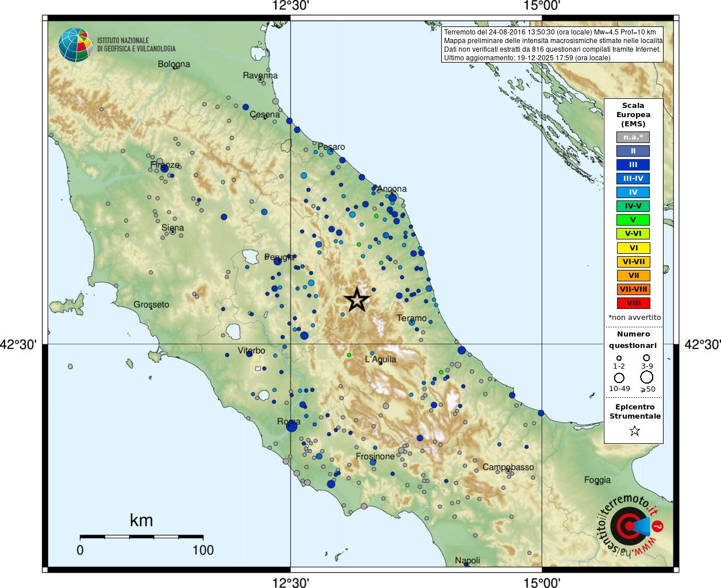Click the Campobasso city label

[x=508, y=467]
